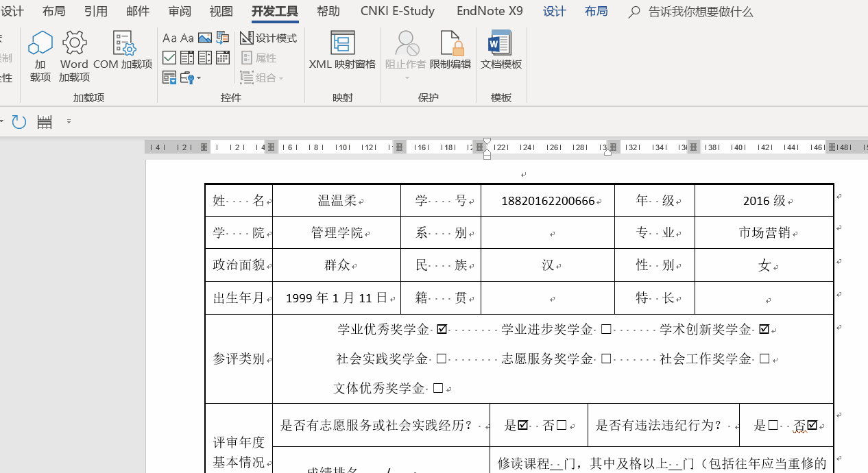This screenshot has width=868, height=473.
Task: Toggle 设计模式 design mode button
Action: pos(269,38)
